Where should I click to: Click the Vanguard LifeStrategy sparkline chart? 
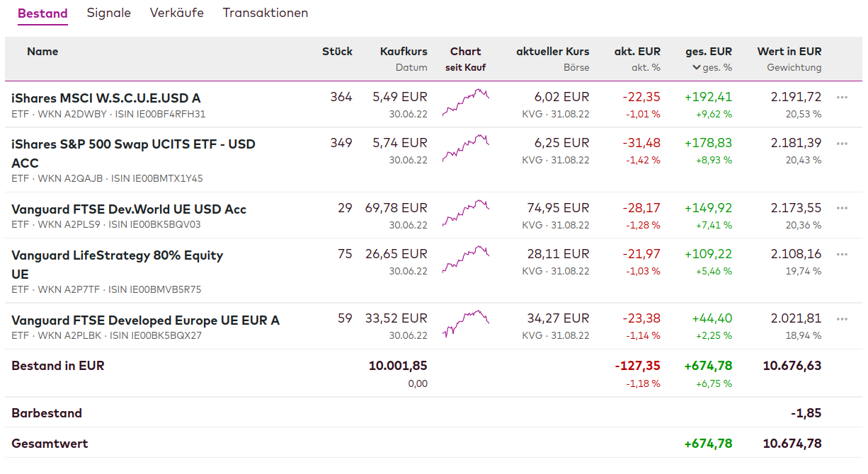(465, 260)
